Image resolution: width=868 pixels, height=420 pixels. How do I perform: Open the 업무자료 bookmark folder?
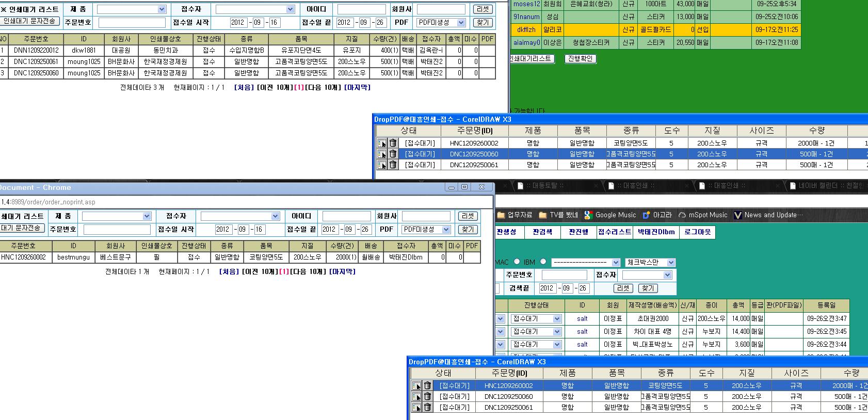click(x=515, y=215)
